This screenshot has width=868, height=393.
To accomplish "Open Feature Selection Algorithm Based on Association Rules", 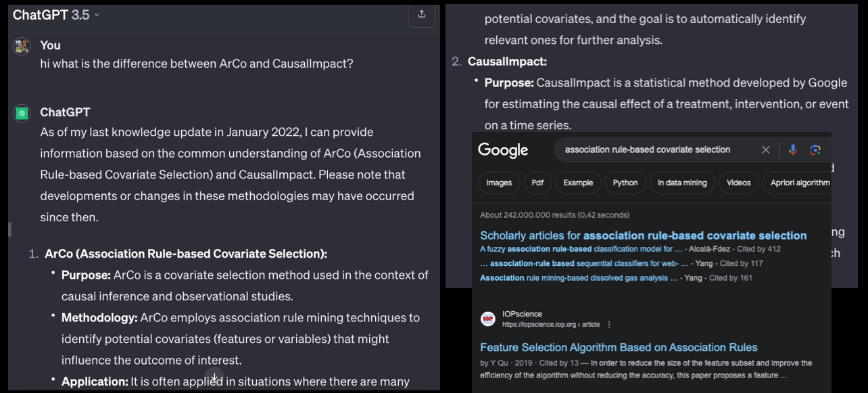I will 619,347.
